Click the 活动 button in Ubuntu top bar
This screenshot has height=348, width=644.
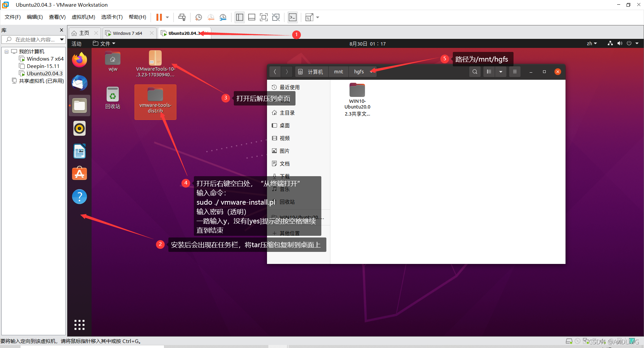76,44
